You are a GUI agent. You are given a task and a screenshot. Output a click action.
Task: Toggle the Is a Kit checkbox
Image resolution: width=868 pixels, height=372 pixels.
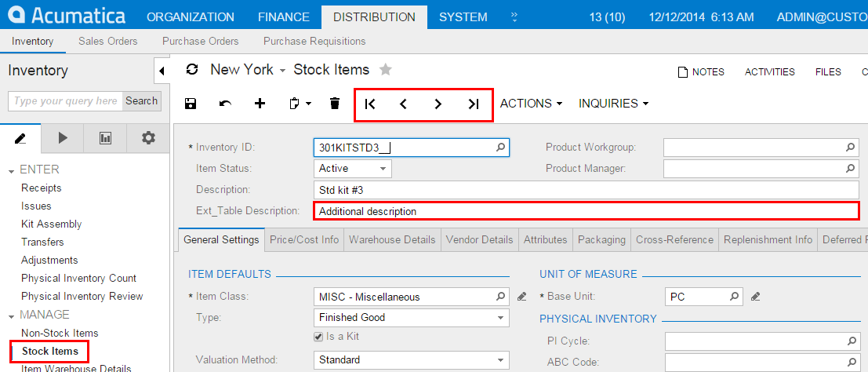point(320,337)
